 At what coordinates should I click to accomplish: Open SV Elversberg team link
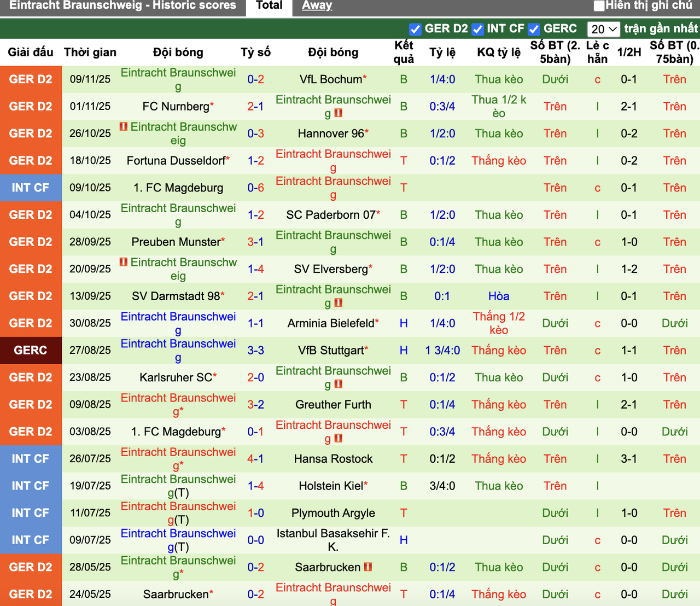point(331,269)
